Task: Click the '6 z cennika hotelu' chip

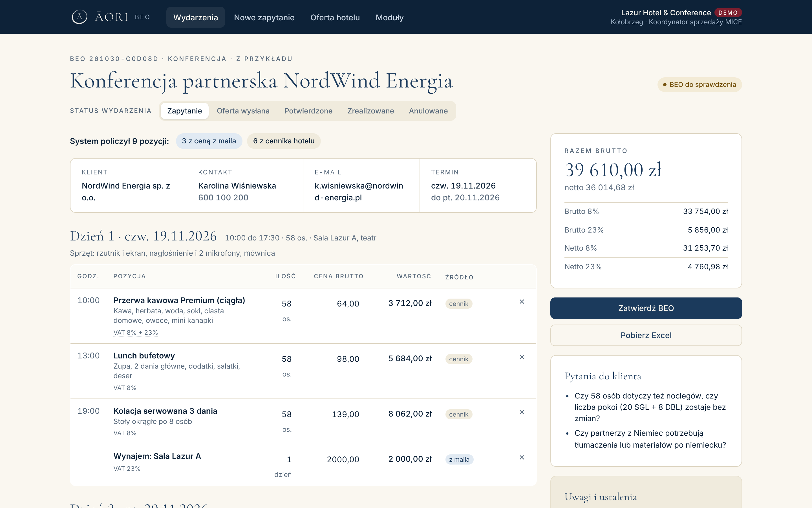Action: [x=284, y=141]
